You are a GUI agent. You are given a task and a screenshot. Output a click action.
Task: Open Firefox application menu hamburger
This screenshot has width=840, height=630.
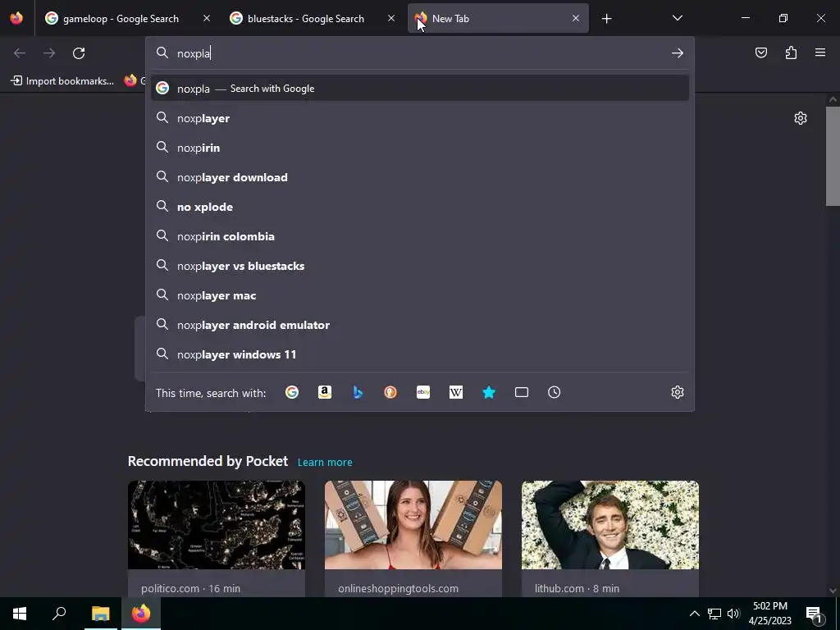[x=820, y=52]
